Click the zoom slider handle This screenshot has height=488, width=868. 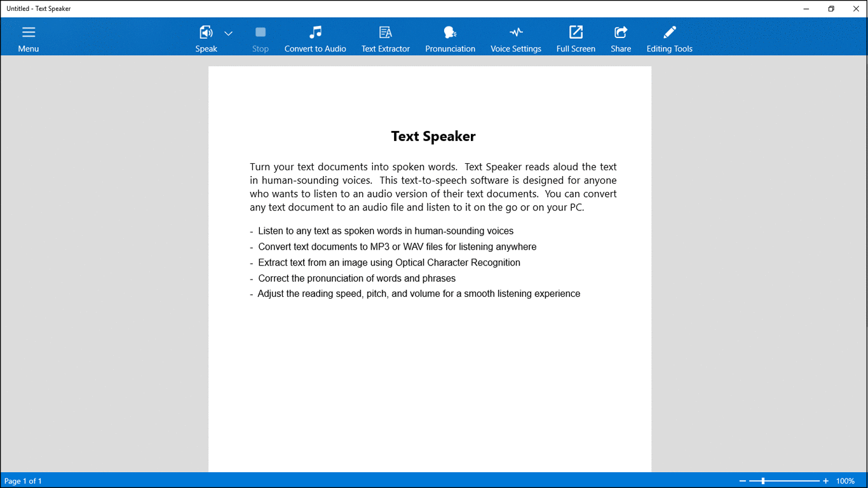pyautogui.click(x=763, y=481)
